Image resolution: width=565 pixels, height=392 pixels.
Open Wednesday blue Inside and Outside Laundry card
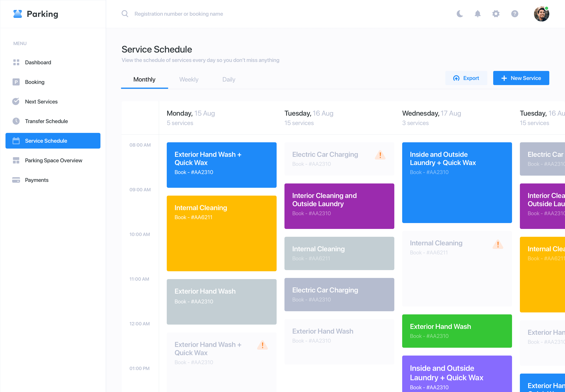(x=457, y=183)
